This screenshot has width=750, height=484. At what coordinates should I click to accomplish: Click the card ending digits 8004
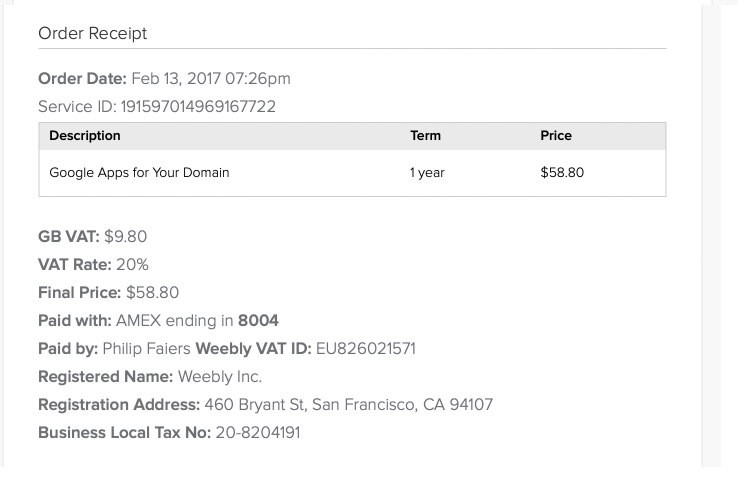[x=258, y=321]
